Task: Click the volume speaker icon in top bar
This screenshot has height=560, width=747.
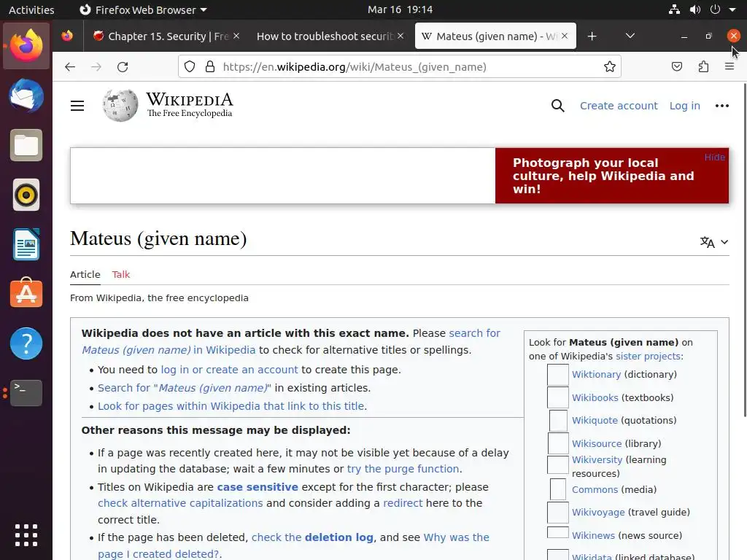Action: click(695, 9)
